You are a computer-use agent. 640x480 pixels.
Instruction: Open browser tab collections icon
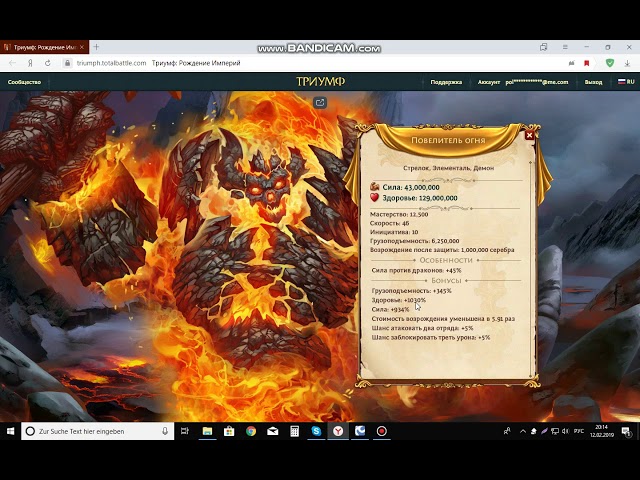point(543,47)
